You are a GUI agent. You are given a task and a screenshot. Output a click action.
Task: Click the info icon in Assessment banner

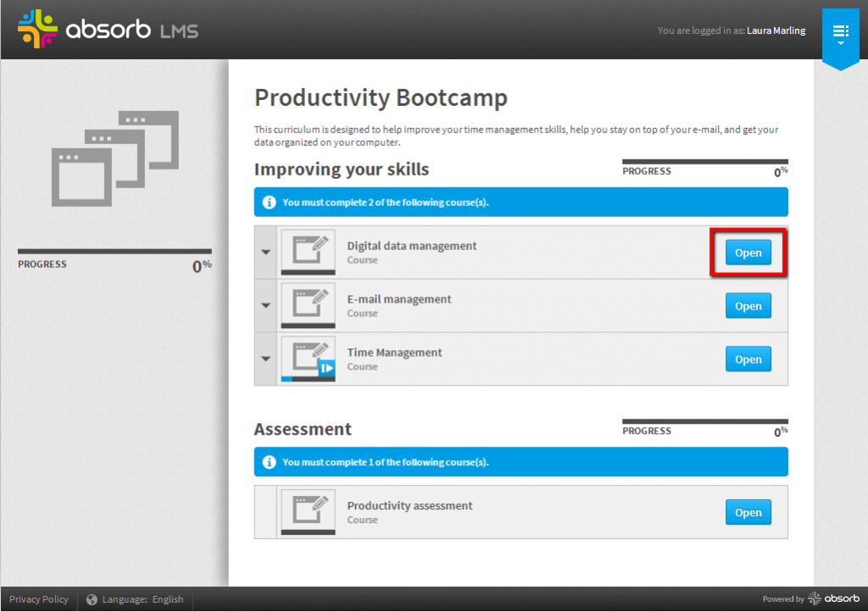click(x=269, y=462)
